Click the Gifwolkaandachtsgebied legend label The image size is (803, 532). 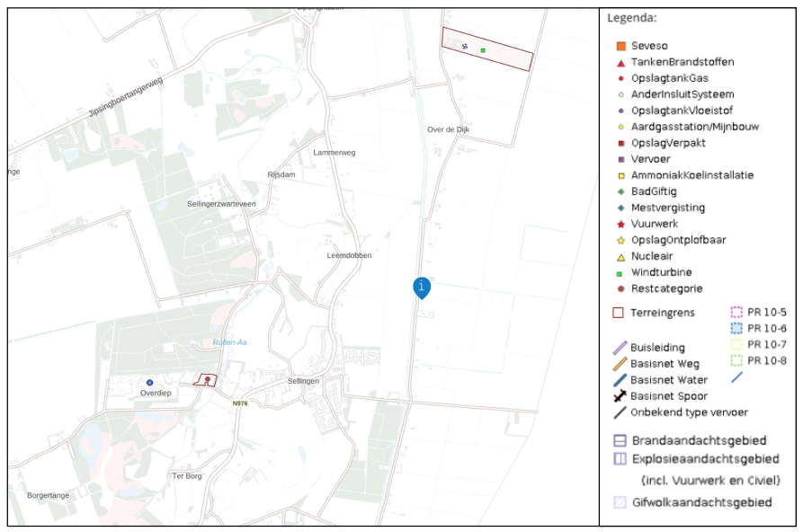coord(702,502)
